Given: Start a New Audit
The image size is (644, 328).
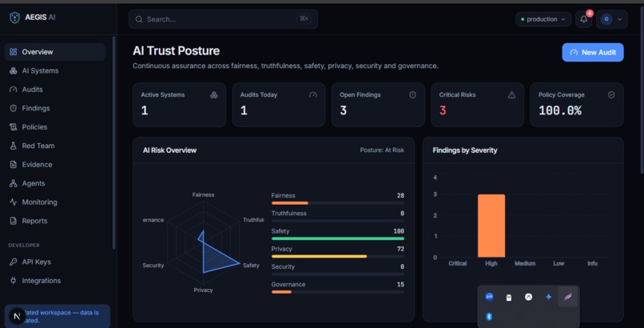Looking at the screenshot, I should point(593,52).
